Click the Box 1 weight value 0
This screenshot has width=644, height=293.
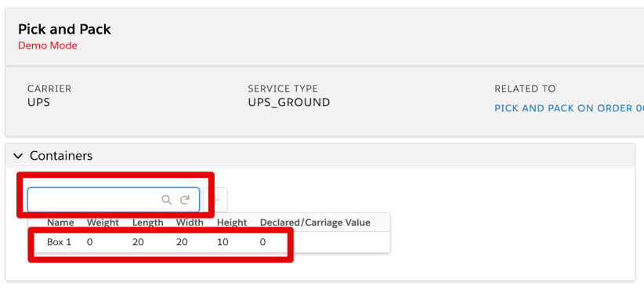89,242
